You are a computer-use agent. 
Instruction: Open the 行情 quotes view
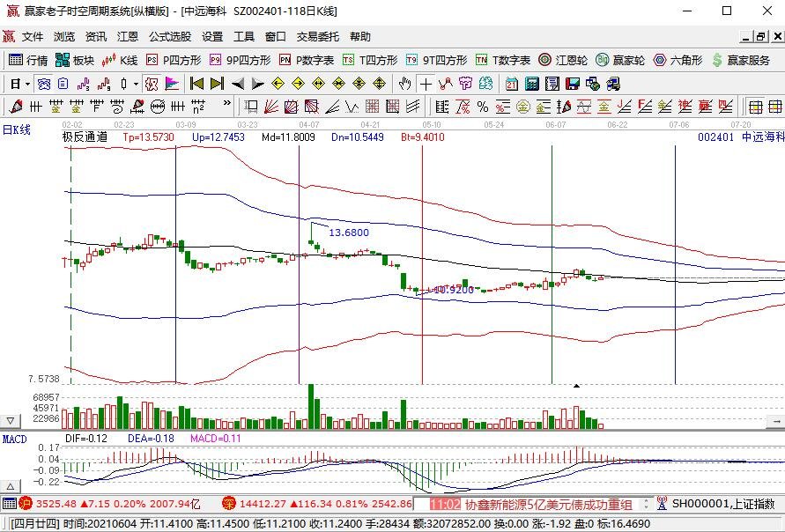point(28,60)
